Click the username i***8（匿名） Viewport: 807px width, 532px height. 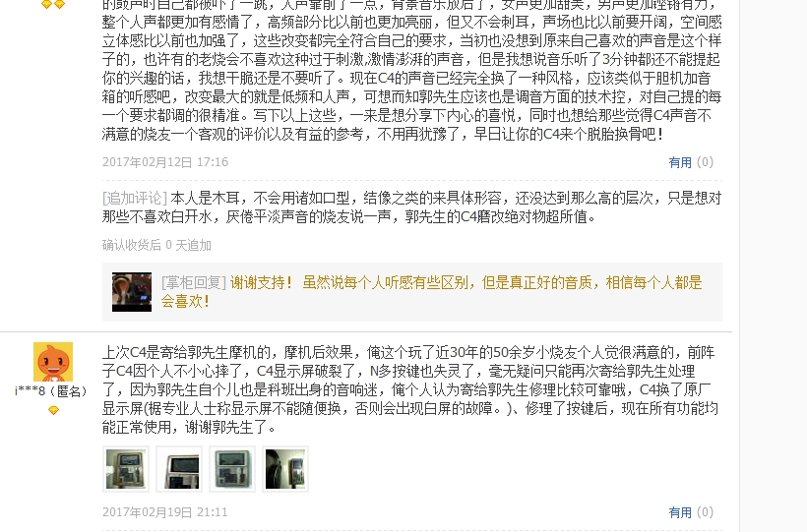click(x=51, y=391)
